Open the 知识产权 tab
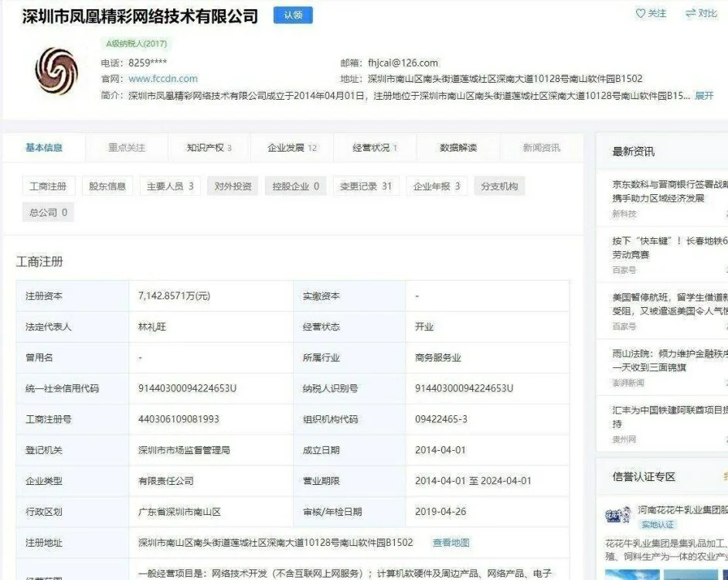This screenshot has width=728, height=580. click(209, 148)
